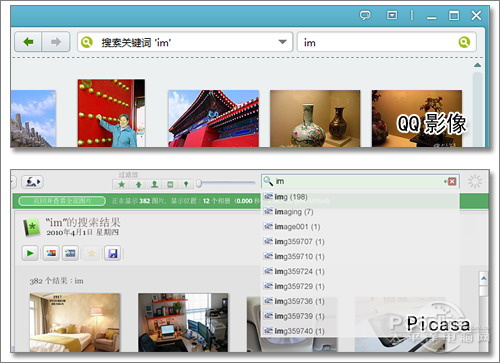Toggle the starred photos filter
500x363 pixels.
tap(122, 184)
